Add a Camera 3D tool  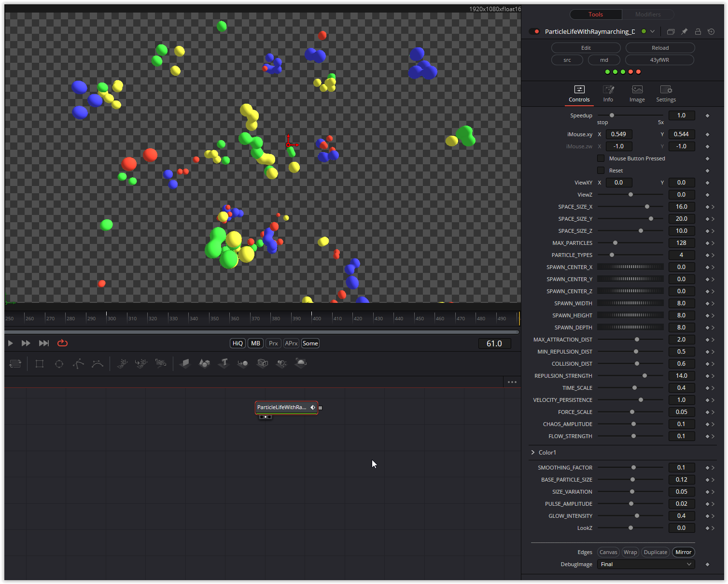pyautogui.click(x=262, y=363)
